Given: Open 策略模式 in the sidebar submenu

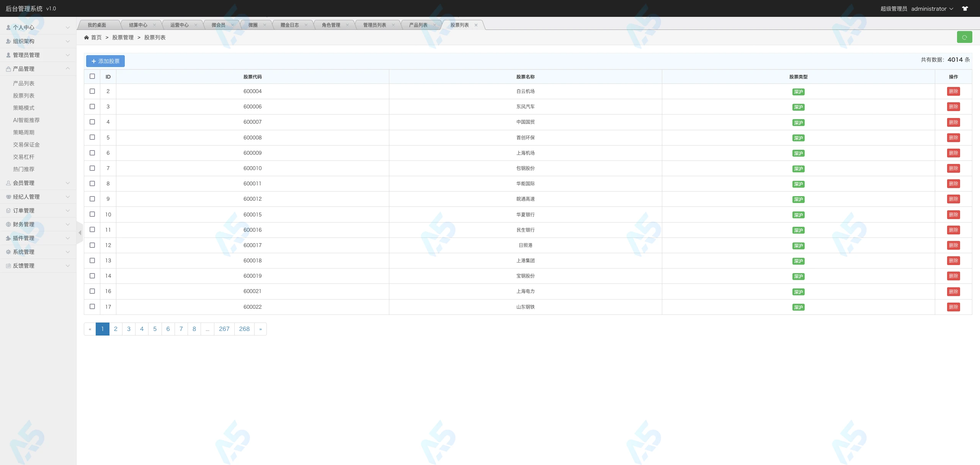Looking at the screenshot, I should (24, 108).
